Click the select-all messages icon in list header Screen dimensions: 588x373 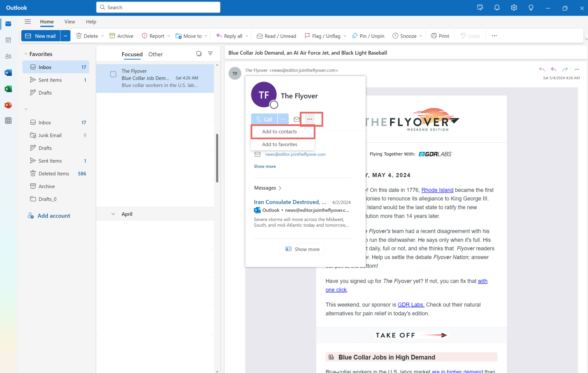[199, 54]
